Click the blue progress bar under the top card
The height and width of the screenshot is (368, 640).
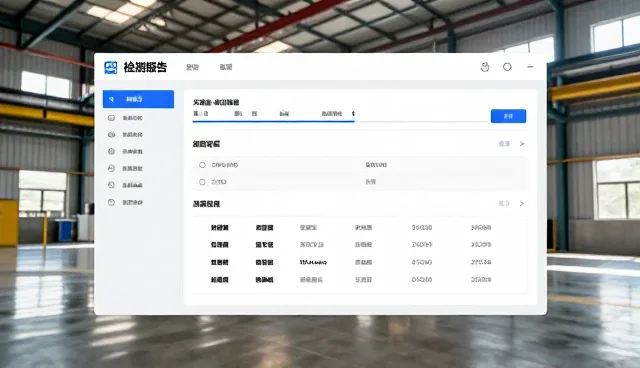273,121
